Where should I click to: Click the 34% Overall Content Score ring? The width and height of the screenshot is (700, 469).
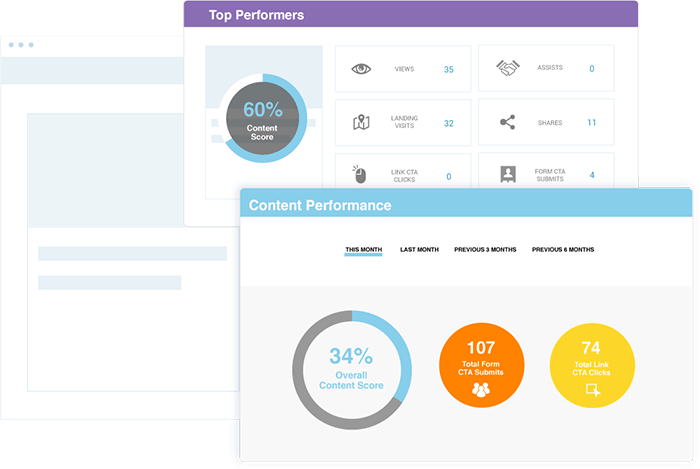point(352,370)
